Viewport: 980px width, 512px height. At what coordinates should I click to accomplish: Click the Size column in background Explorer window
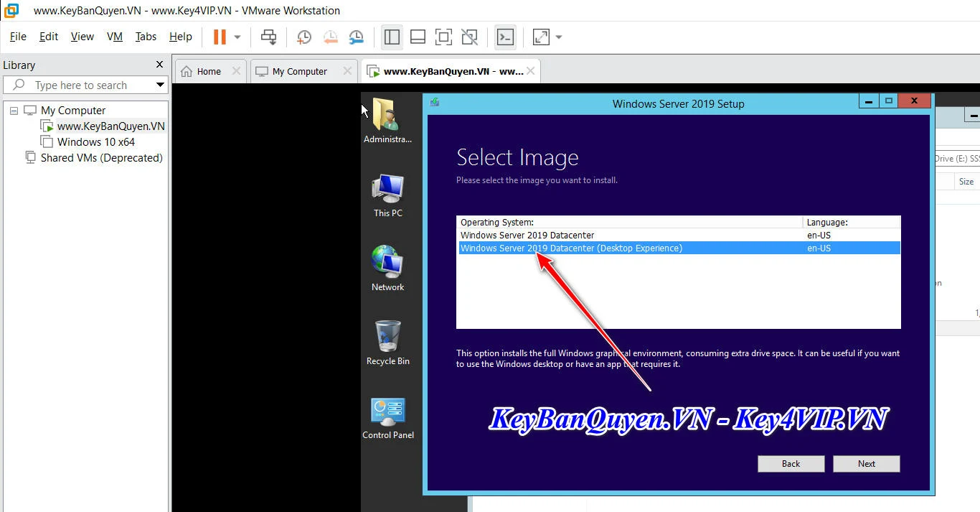pos(966,182)
